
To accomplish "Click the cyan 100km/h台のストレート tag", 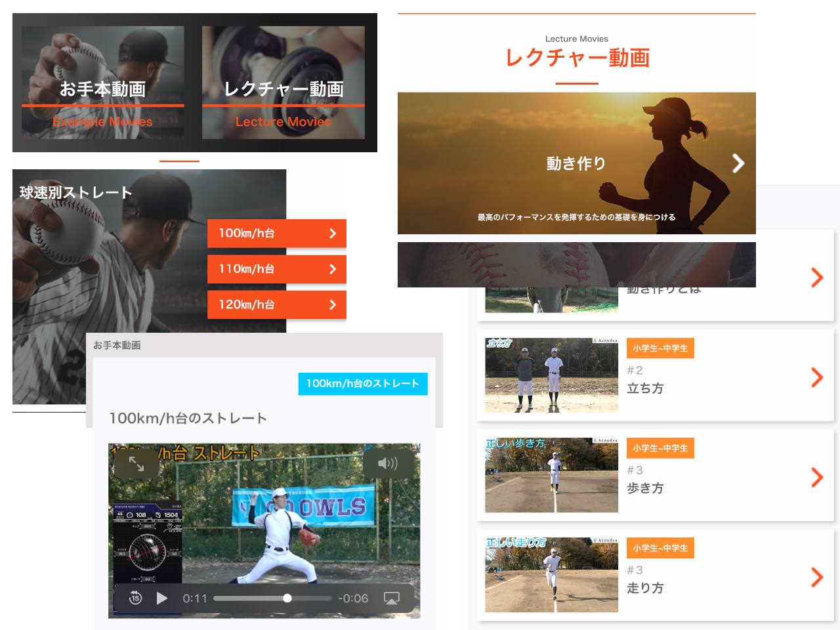I will tap(363, 384).
